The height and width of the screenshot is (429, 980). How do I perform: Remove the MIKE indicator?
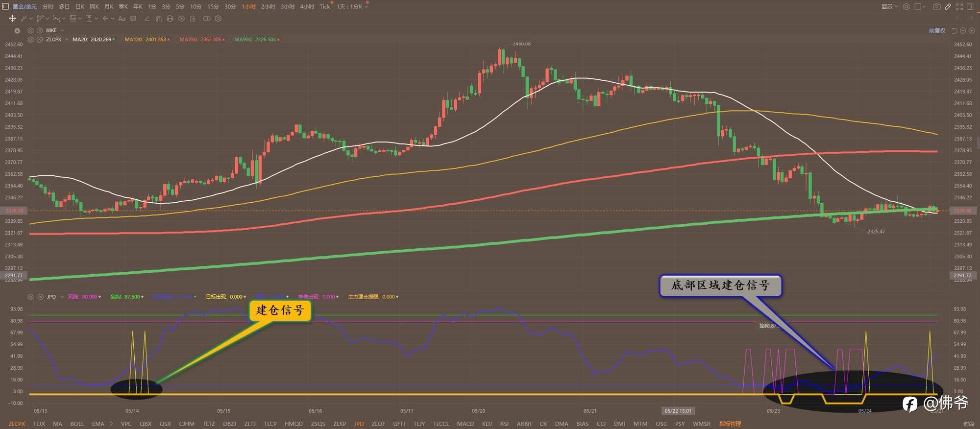point(39,30)
